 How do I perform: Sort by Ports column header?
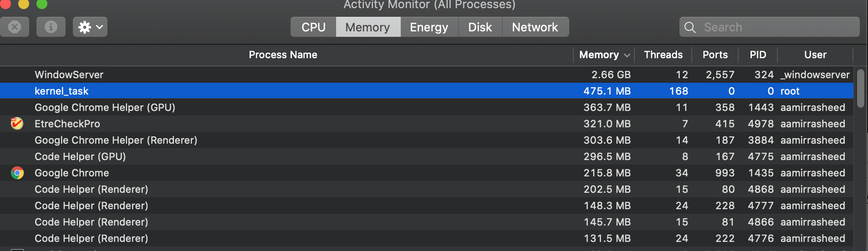[x=715, y=55]
